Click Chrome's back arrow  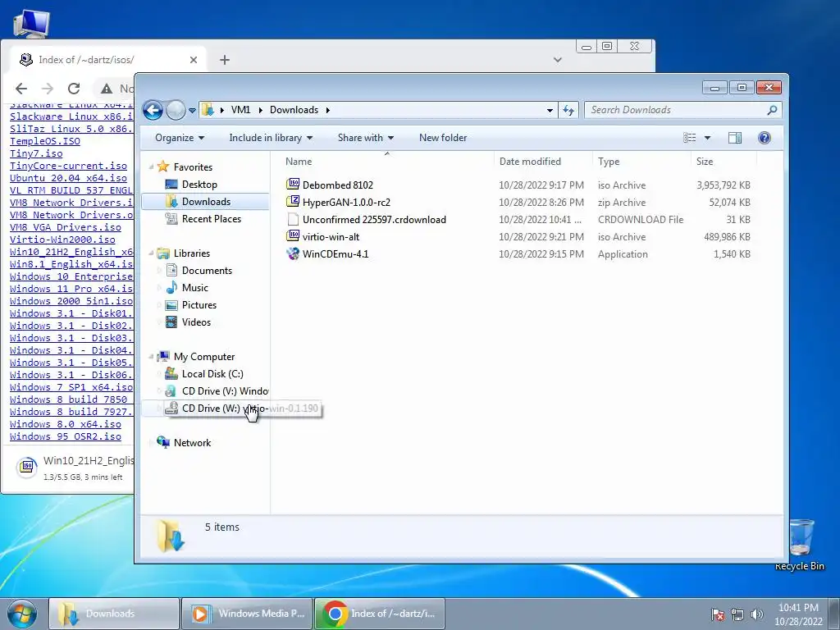pos(21,89)
